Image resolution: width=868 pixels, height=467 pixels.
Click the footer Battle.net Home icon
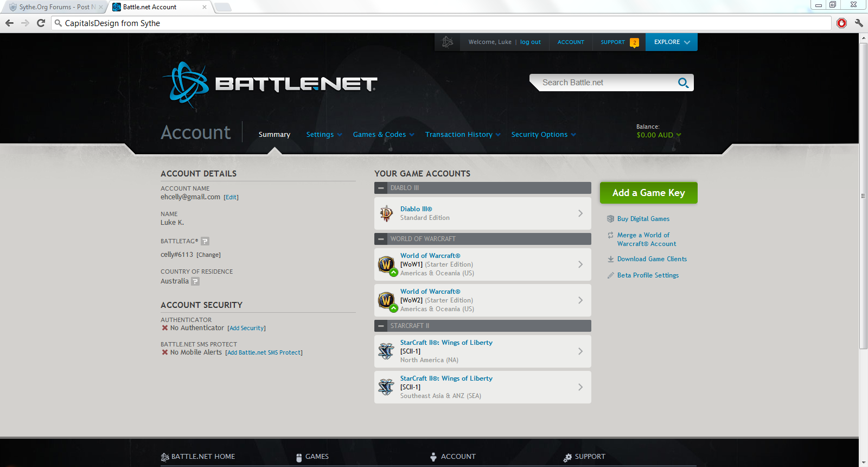click(x=165, y=457)
